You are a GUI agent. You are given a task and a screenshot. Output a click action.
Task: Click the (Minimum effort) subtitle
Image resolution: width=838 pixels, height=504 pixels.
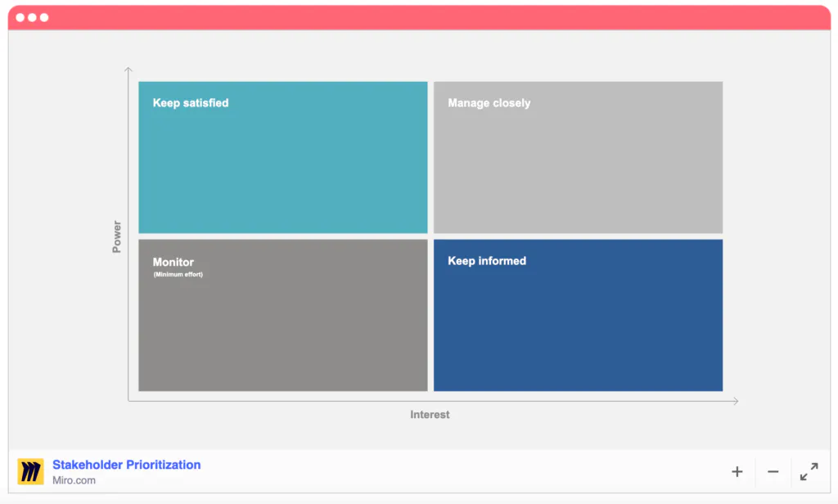tap(178, 275)
